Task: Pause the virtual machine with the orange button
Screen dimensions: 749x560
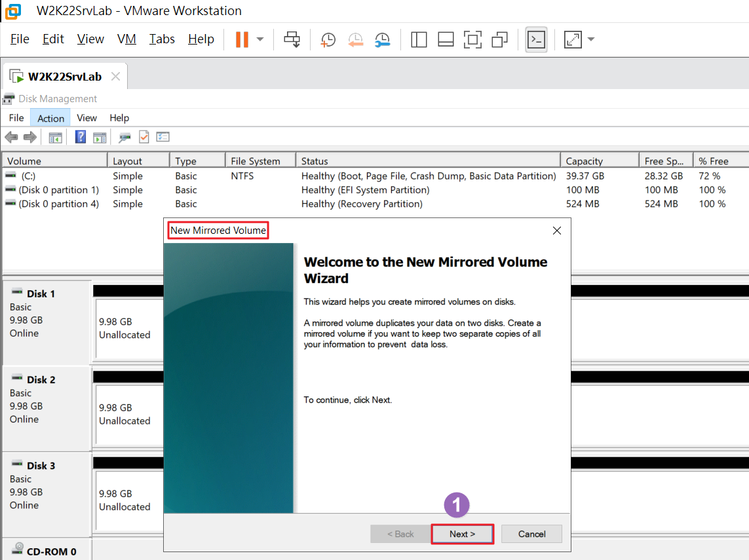Action: (x=242, y=39)
